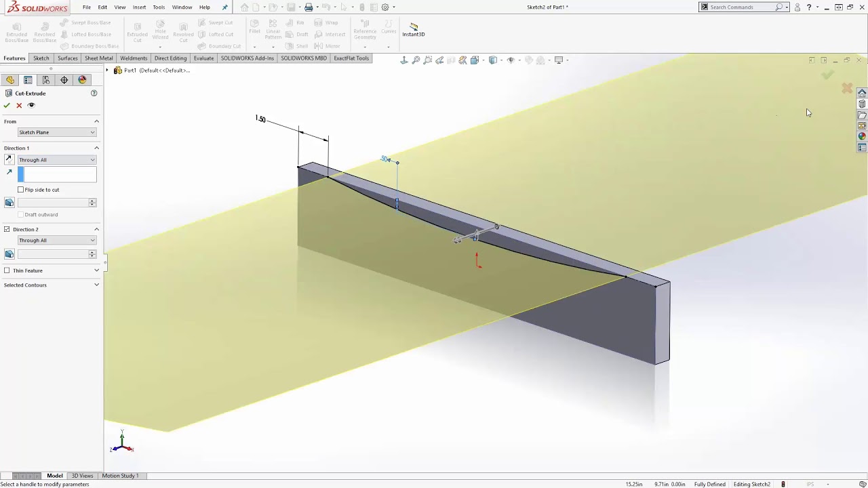Open Custom Properties in task pane
Screen dimensions: 868x488
click(862, 147)
